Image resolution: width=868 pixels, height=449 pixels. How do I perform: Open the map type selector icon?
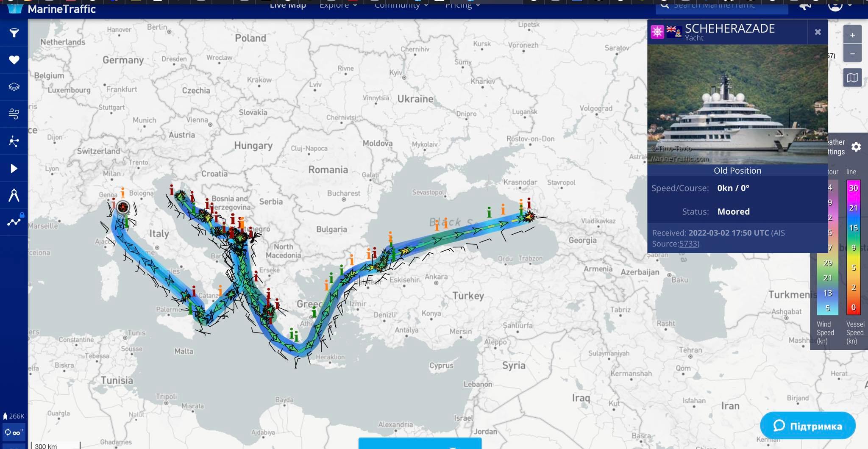tap(852, 78)
